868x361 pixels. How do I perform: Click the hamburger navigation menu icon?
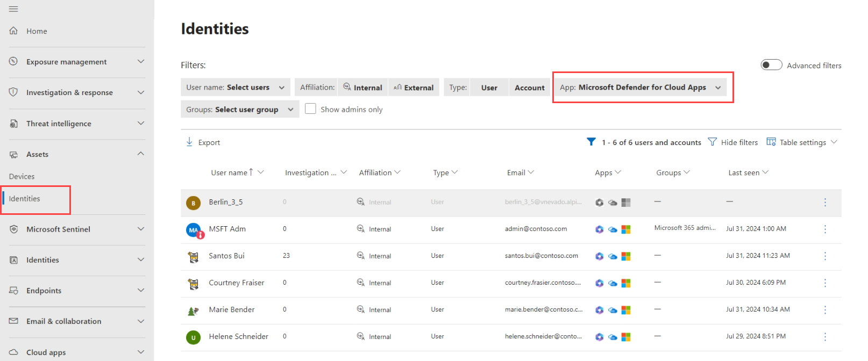13,9
